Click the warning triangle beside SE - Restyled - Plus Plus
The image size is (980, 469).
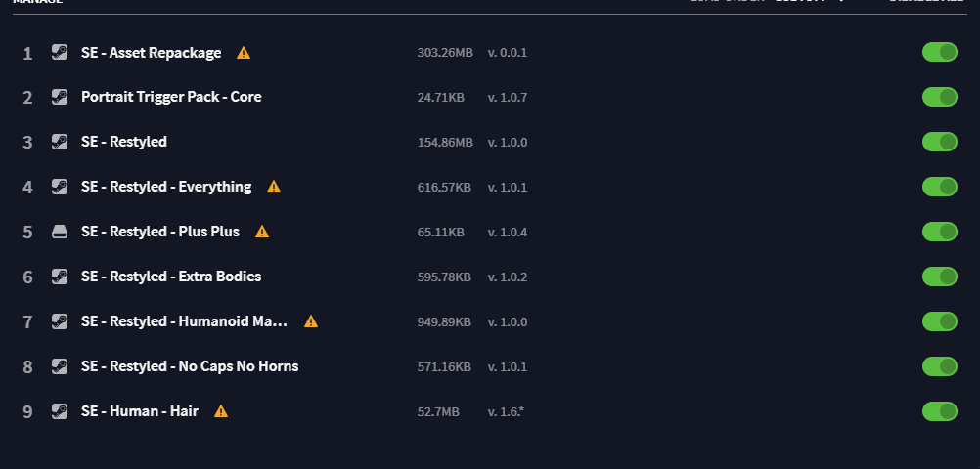point(262,232)
